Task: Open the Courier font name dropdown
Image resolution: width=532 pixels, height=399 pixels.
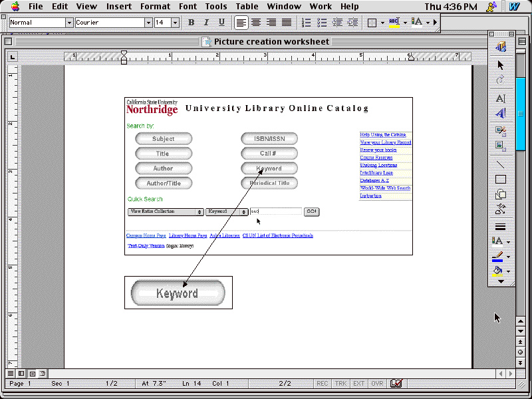Action: point(148,23)
